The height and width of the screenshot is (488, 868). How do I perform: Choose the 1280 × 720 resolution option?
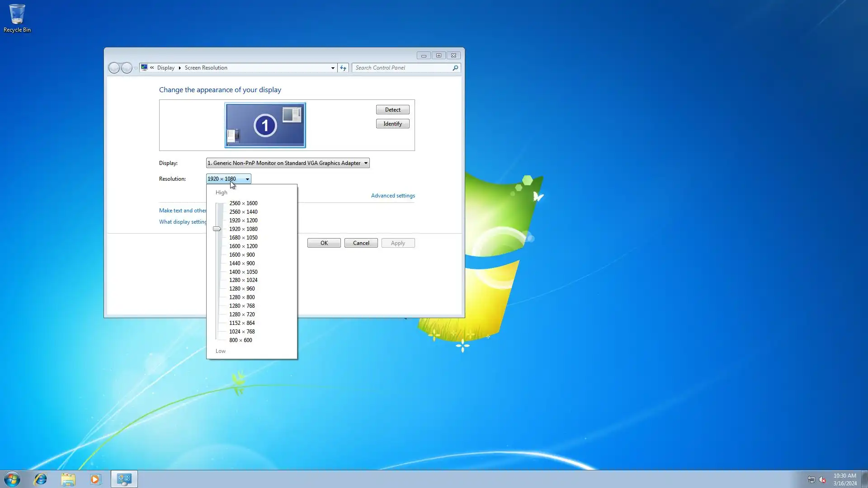[242, 314]
